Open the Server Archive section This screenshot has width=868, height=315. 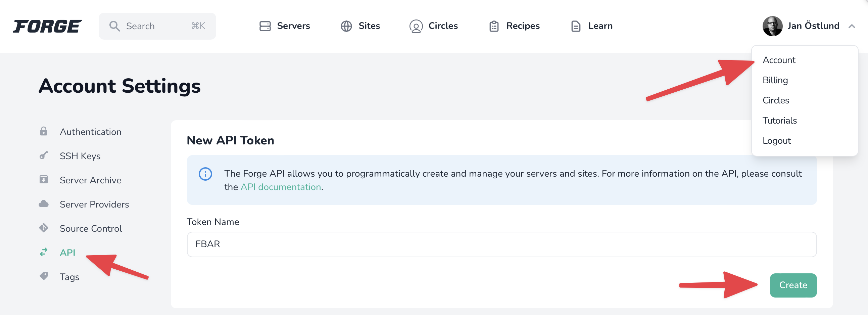point(90,180)
